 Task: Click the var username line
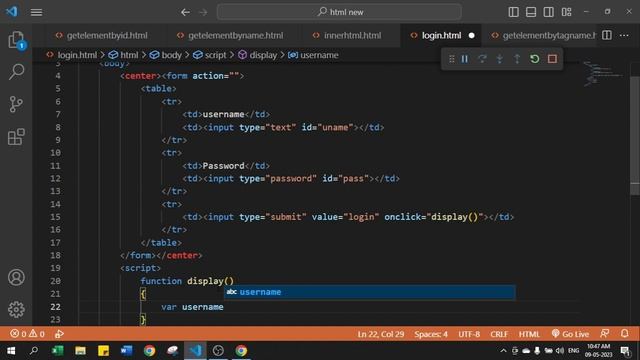(192, 307)
